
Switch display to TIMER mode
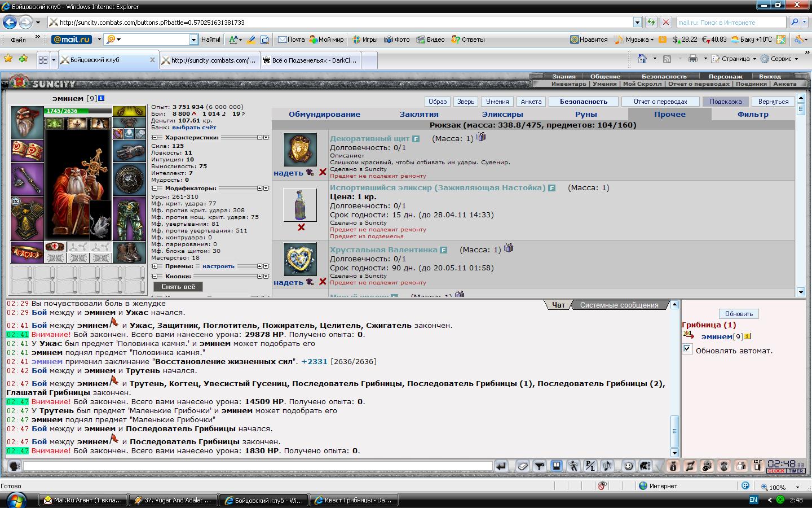point(796,471)
